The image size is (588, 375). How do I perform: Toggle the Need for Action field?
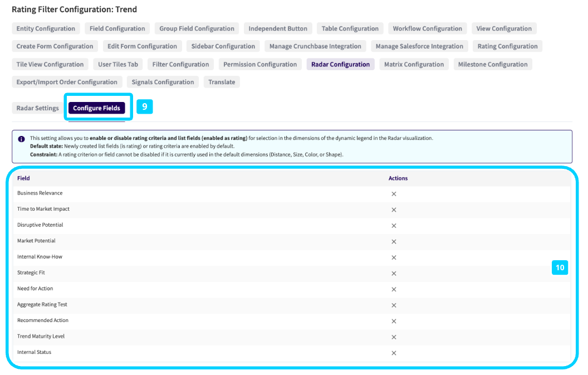click(394, 289)
